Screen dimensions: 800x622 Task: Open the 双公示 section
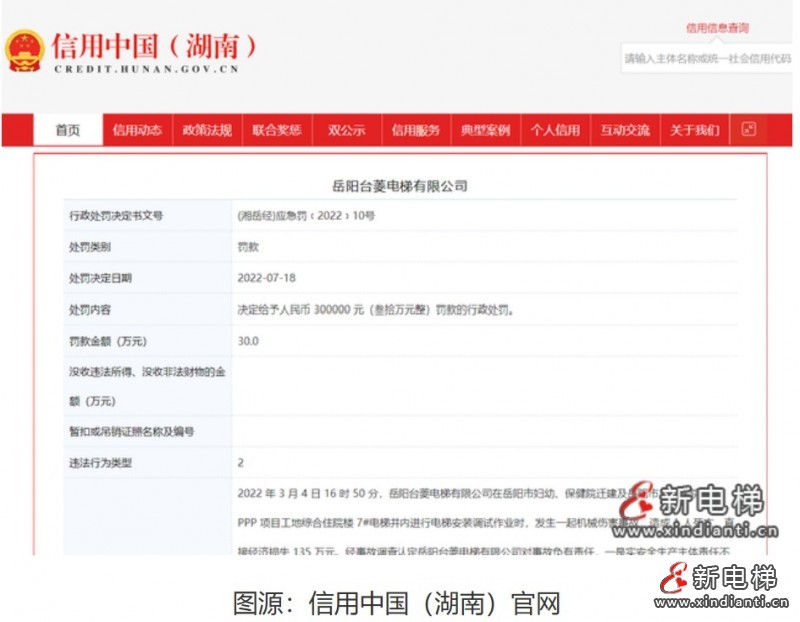pyautogui.click(x=346, y=131)
